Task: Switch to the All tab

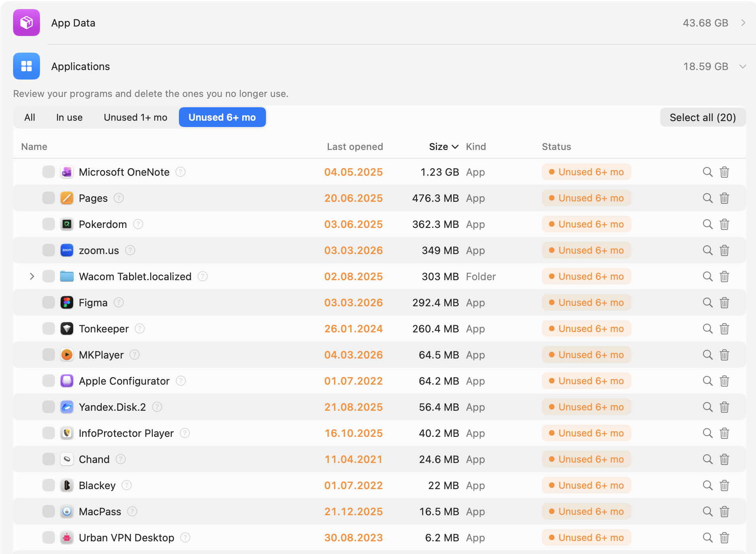Action: (x=30, y=118)
